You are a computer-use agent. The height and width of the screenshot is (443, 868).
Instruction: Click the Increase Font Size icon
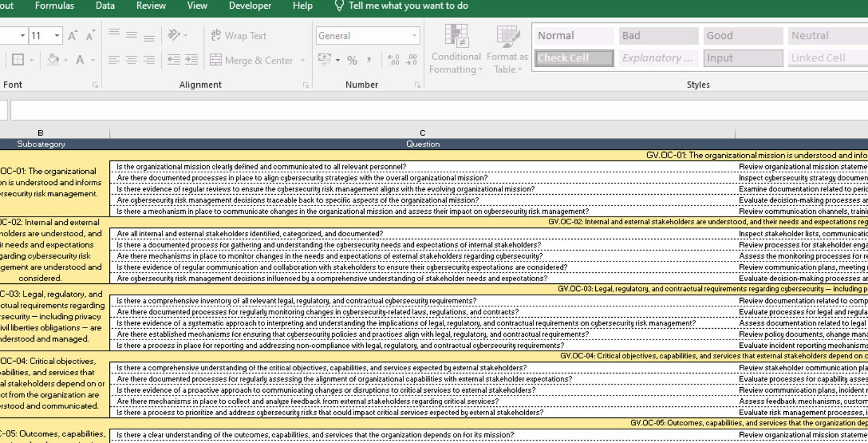(73, 36)
